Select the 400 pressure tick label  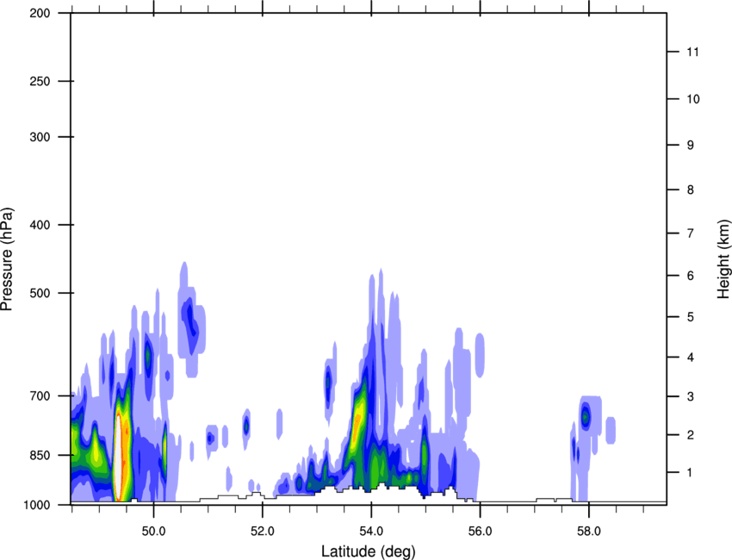click(40, 225)
